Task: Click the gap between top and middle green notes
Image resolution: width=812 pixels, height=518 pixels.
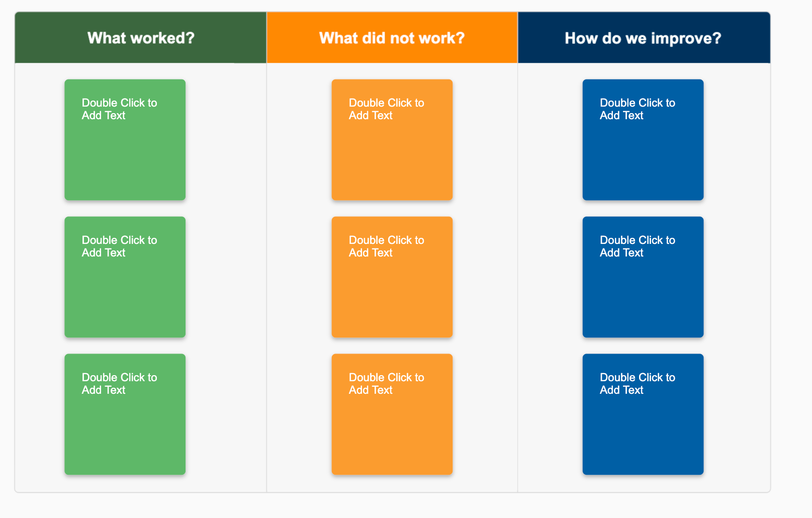Action: click(125, 209)
